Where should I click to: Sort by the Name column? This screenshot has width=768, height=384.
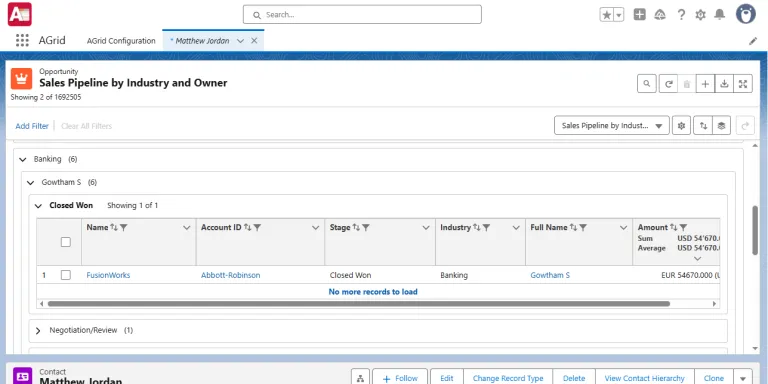click(x=114, y=227)
